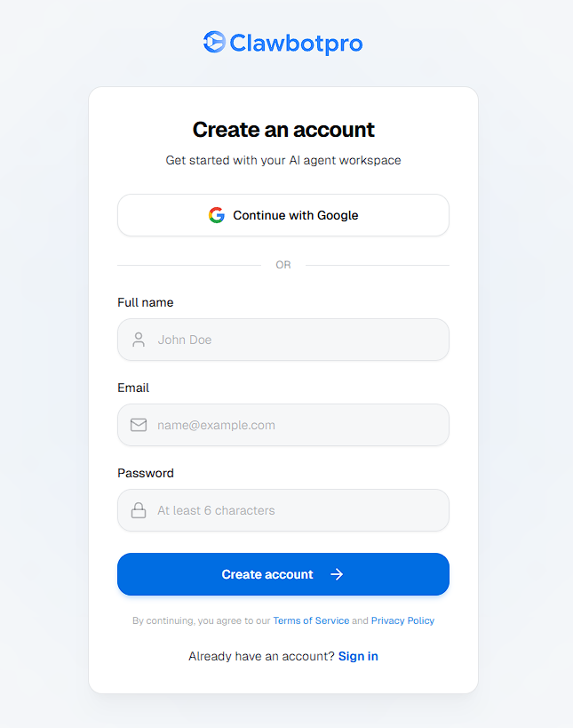This screenshot has width=573, height=728.
Task: Click the envelope icon in Email field
Action: [x=139, y=425]
